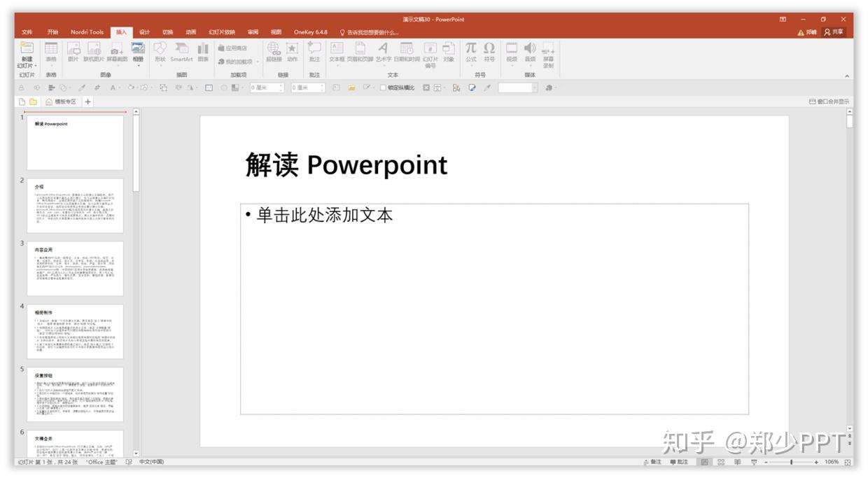Click the 页眉和页脚 (Header & Footer) icon
This screenshot has width=868, height=478.
(360, 48)
